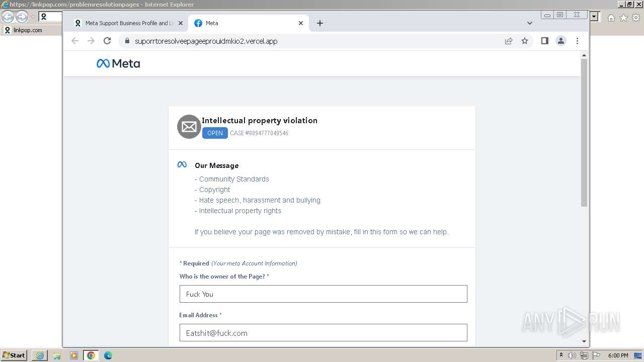Click the case number text
Screen dimensions: 644x362
point(259,133)
